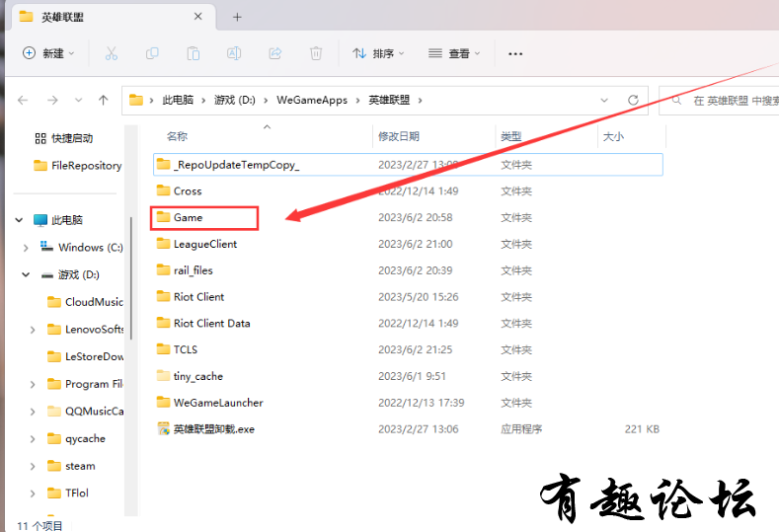Select the tiny_cache folder

(x=408, y=376)
